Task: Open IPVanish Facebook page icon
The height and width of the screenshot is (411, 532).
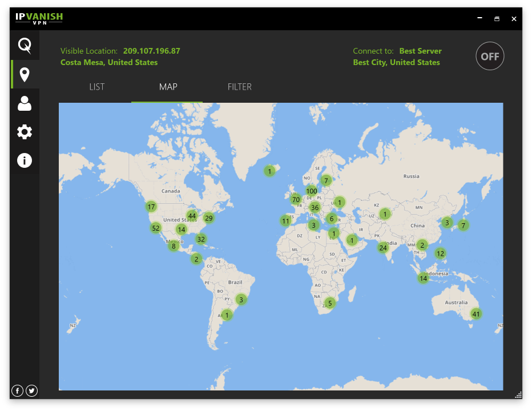Action: pos(17,390)
